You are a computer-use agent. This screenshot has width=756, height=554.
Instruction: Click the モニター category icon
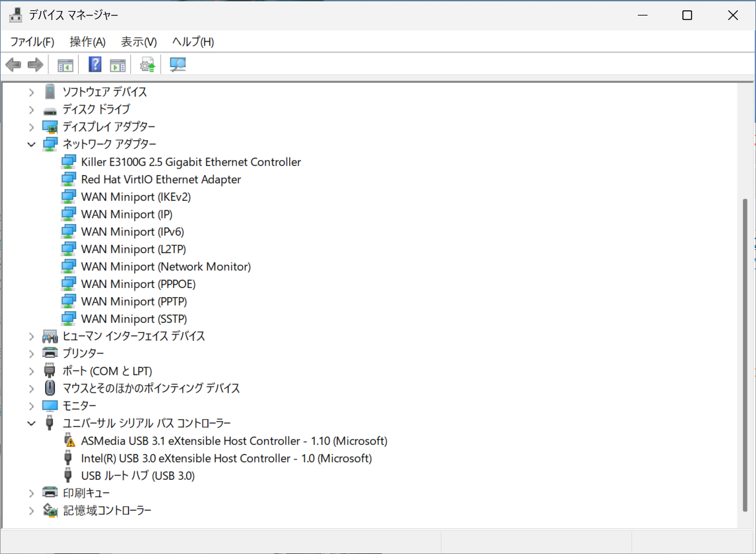point(50,405)
